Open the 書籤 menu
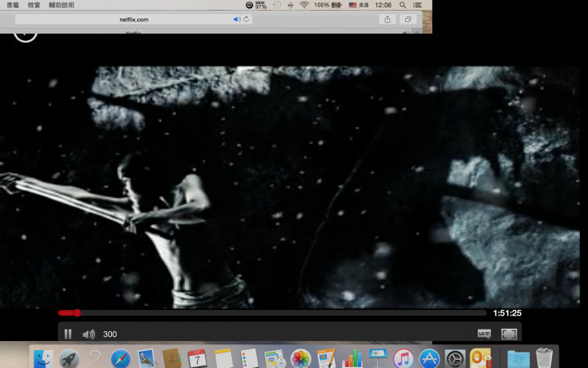The image size is (588, 368). [13, 5]
